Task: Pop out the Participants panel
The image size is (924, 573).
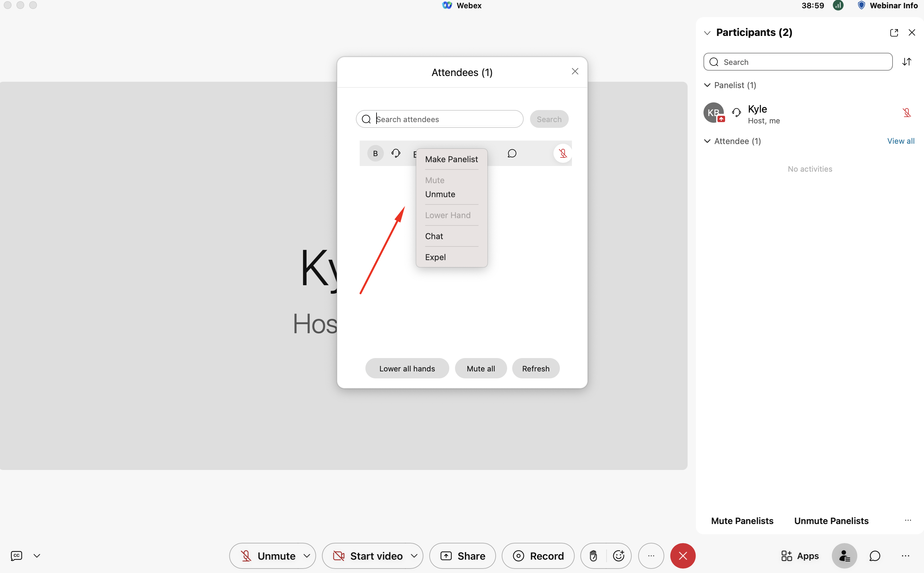Action: tap(894, 32)
